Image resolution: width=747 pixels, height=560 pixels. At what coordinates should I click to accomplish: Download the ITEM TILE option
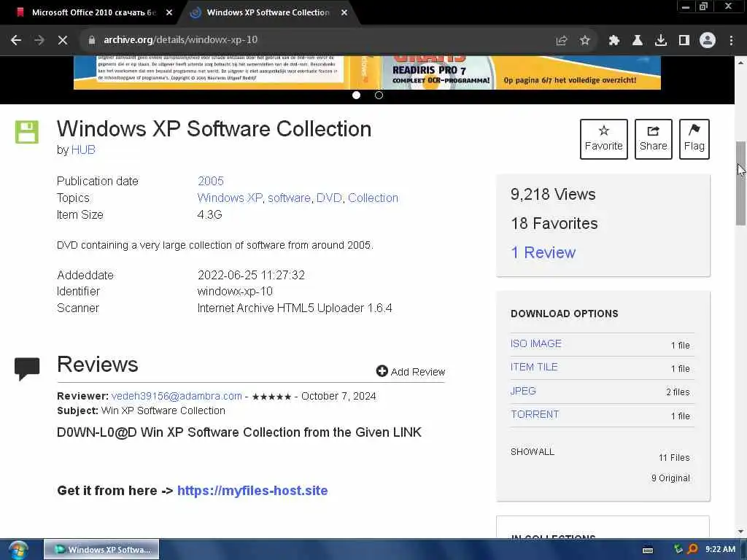pos(534,367)
